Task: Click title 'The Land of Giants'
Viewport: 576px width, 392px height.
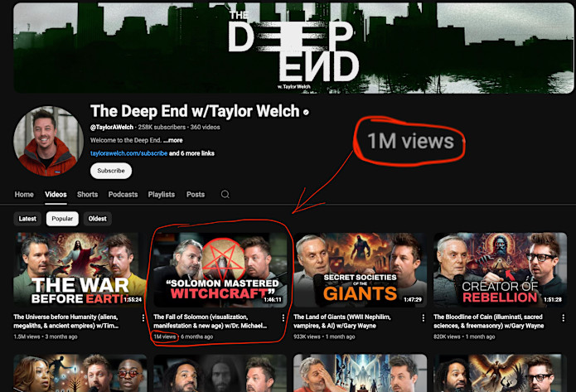Action: point(342,321)
